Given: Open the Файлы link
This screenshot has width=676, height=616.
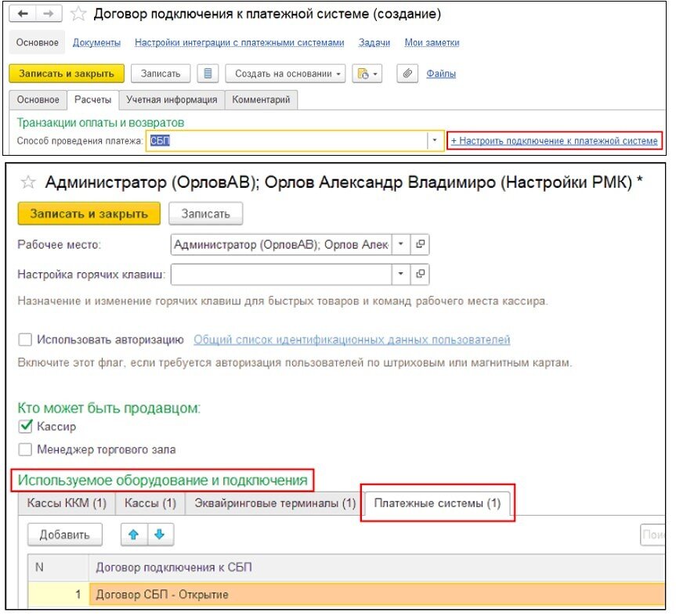Looking at the screenshot, I should tap(441, 74).
